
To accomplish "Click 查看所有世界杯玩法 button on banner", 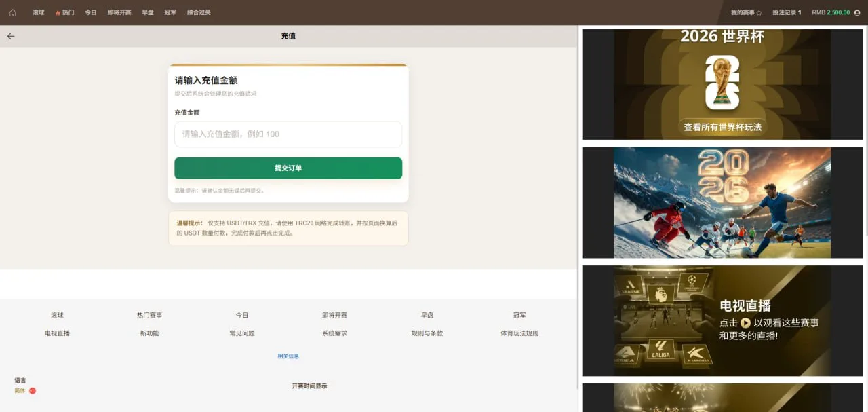I will pyautogui.click(x=722, y=127).
